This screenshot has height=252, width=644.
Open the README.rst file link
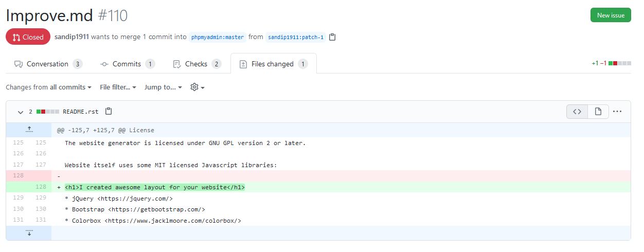pyautogui.click(x=81, y=112)
